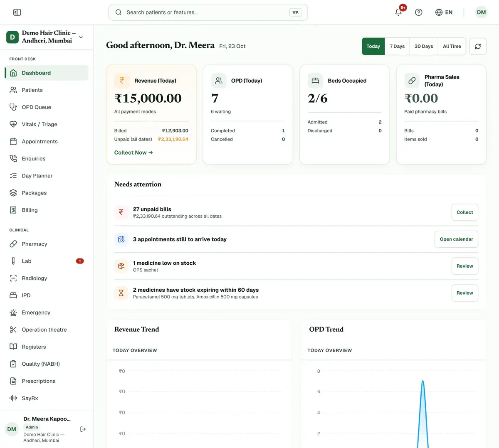Open Patients from the sidebar

coord(47,90)
